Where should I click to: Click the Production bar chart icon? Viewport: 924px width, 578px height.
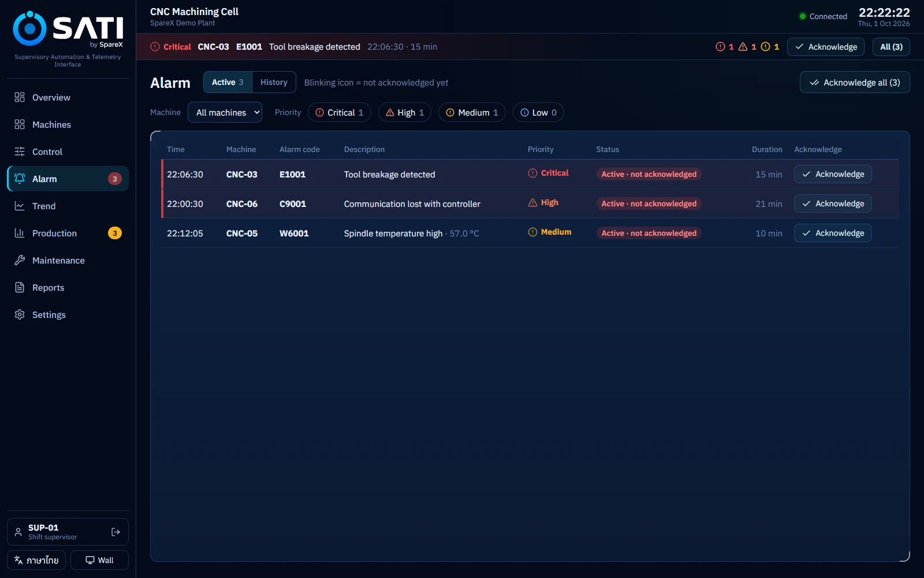coord(20,233)
